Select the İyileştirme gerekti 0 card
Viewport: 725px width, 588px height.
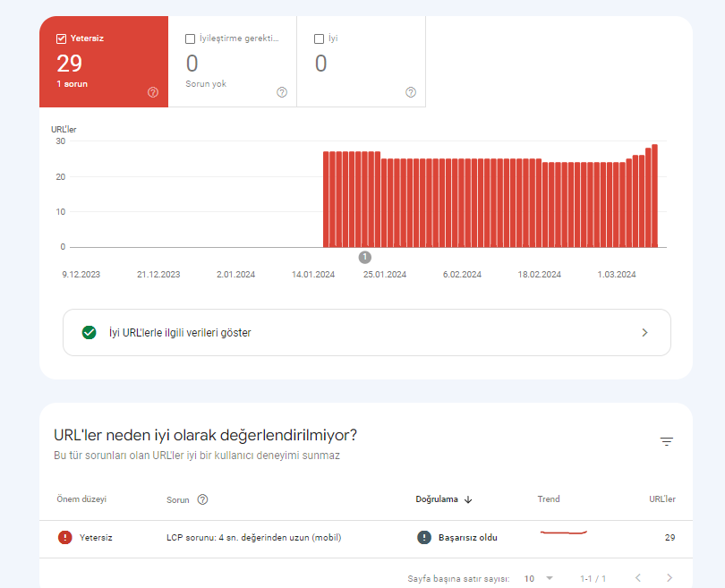233,62
